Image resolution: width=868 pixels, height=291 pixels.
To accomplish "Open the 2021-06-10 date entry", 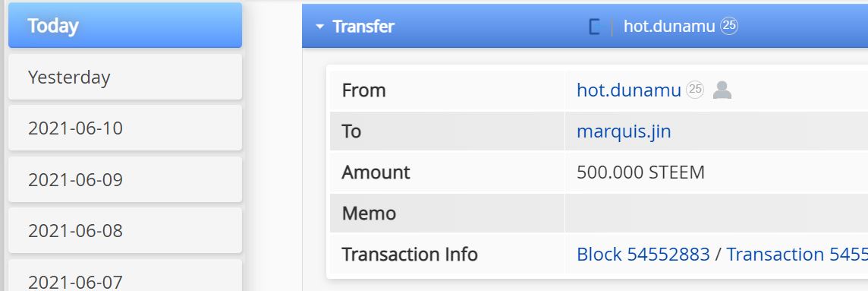I will click(x=125, y=128).
